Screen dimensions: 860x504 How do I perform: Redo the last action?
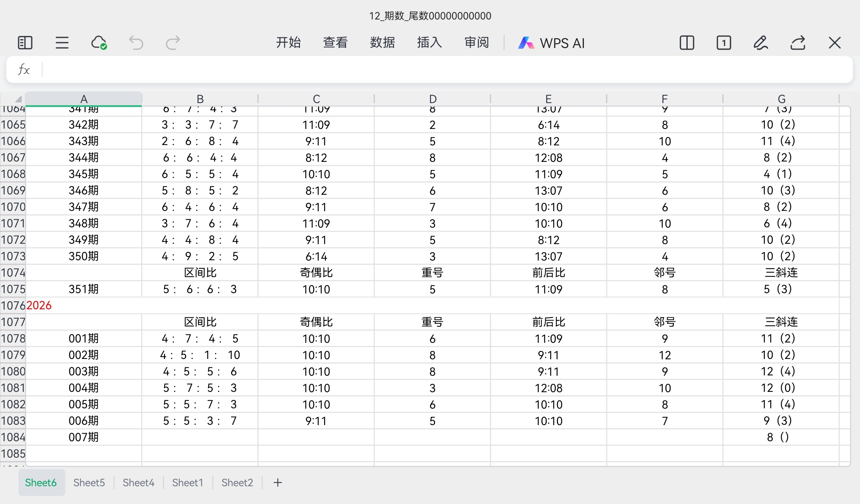tap(173, 43)
